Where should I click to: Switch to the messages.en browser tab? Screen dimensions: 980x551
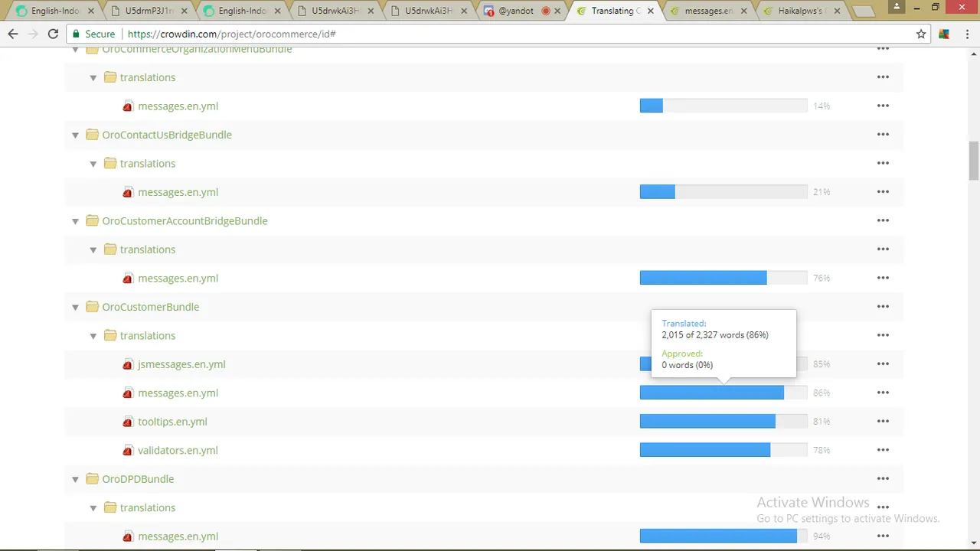click(x=708, y=11)
